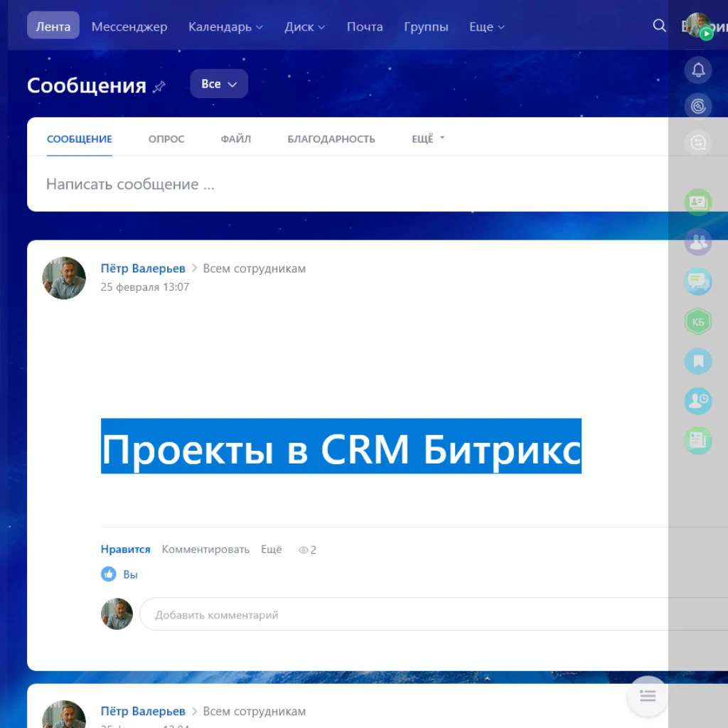Open the search magnifier icon

coord(659,25)
